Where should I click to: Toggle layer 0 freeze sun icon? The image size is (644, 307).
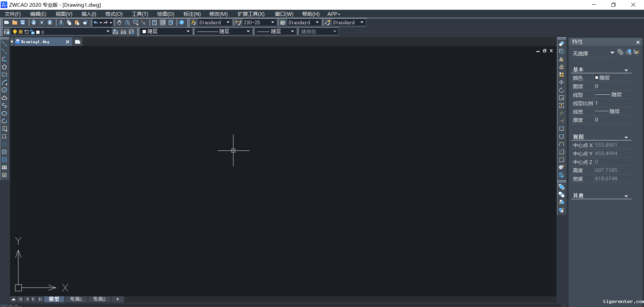tap(20, 32)
